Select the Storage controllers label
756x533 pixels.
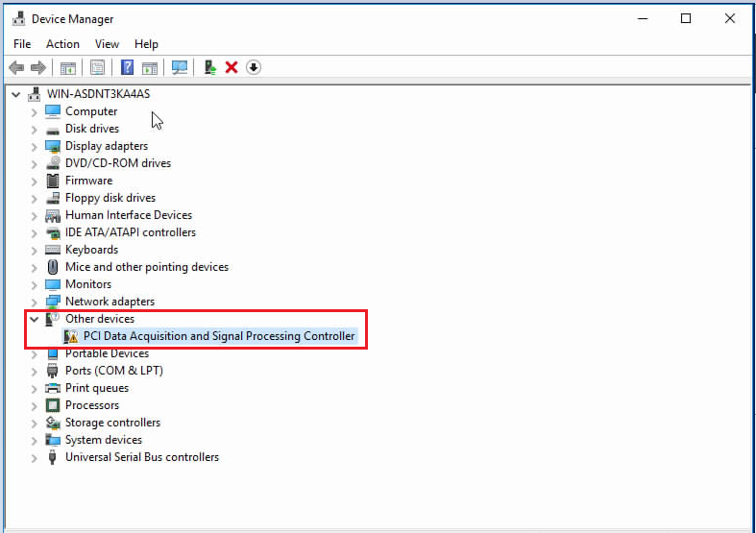coord(112,423)
